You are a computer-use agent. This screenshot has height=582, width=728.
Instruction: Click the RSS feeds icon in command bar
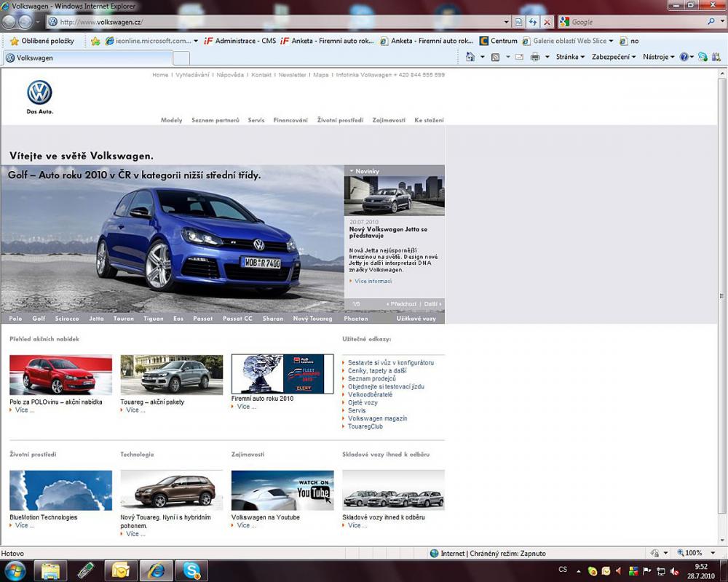coord(495,57)
